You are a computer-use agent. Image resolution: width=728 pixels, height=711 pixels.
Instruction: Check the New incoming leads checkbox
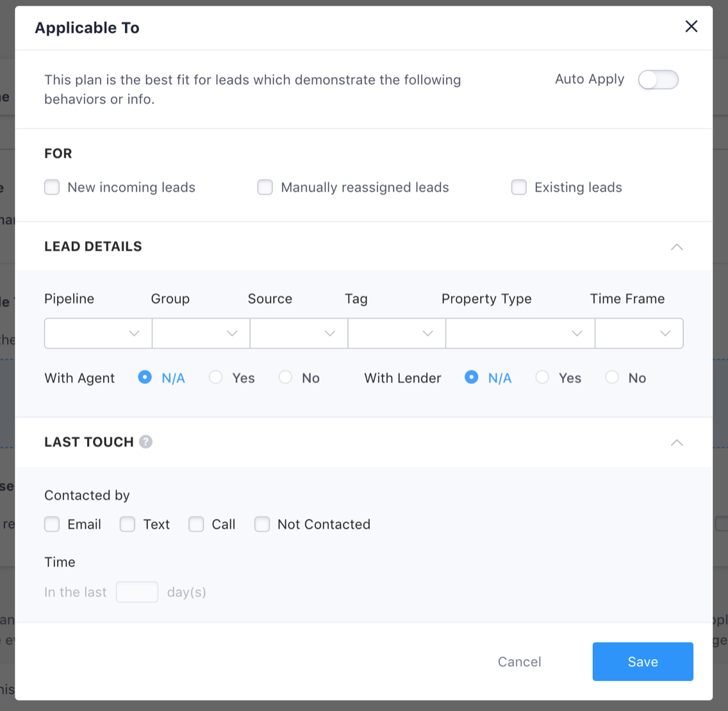[52, 188]
